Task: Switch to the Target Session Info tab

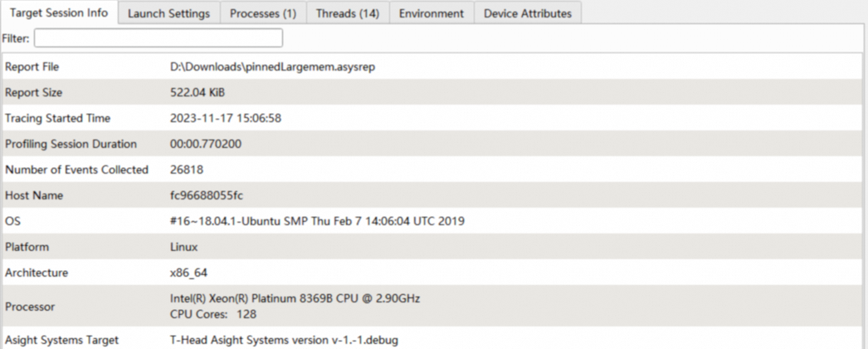Action: pos(58,12)
